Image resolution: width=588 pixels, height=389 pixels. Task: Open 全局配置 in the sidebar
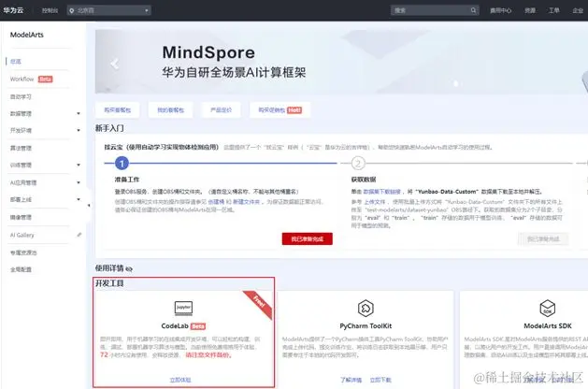pyautogui.click(x=21, y=269)
